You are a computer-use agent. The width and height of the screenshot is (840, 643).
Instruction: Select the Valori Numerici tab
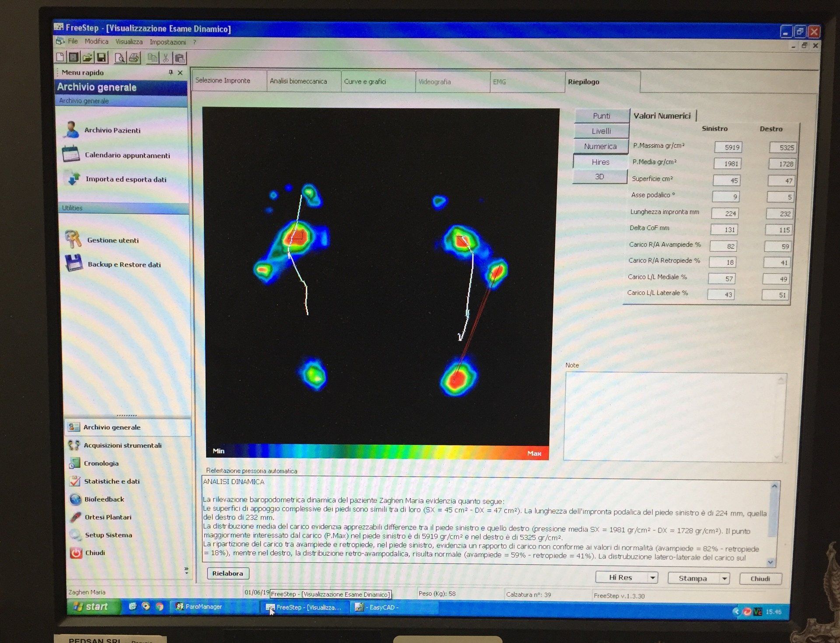(662, 116)
